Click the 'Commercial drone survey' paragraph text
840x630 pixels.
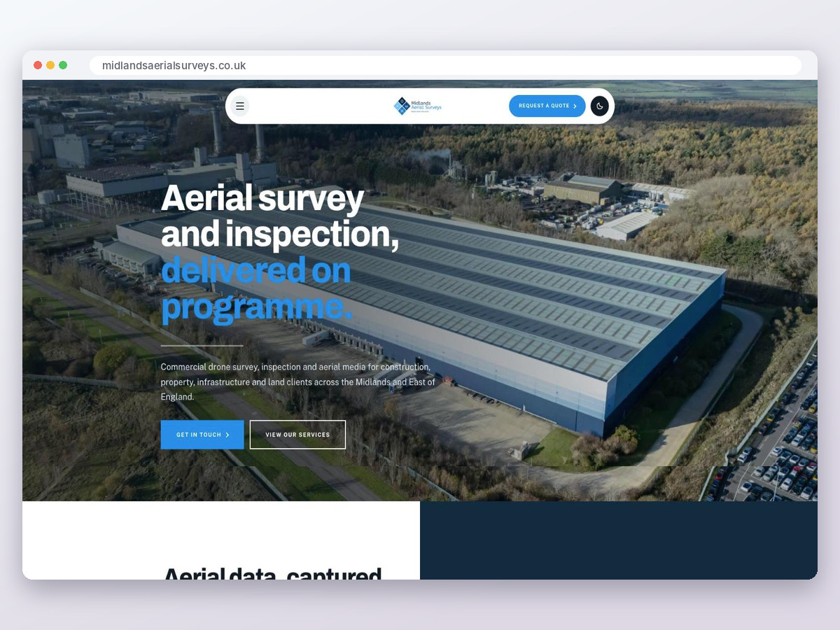(x=298, y=381)
